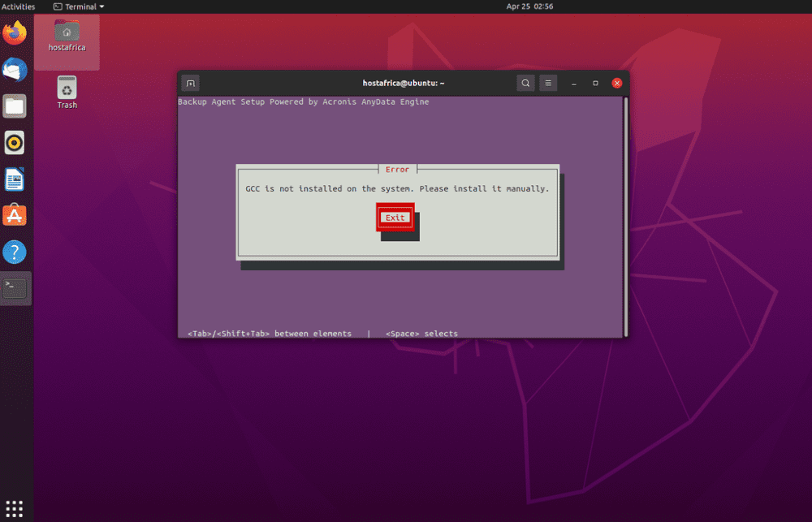Image resolution: width=812 pixels, height=522 pixels.
Task: Open a new tab in the terminal
Action: point(190,83)
